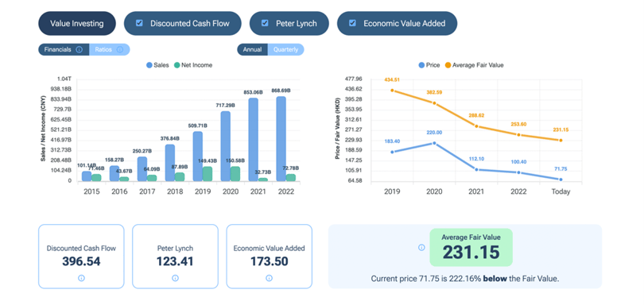Open the info icon next to Ratios
The height and width of the screenshot is (305, 644).
[120, 50]
